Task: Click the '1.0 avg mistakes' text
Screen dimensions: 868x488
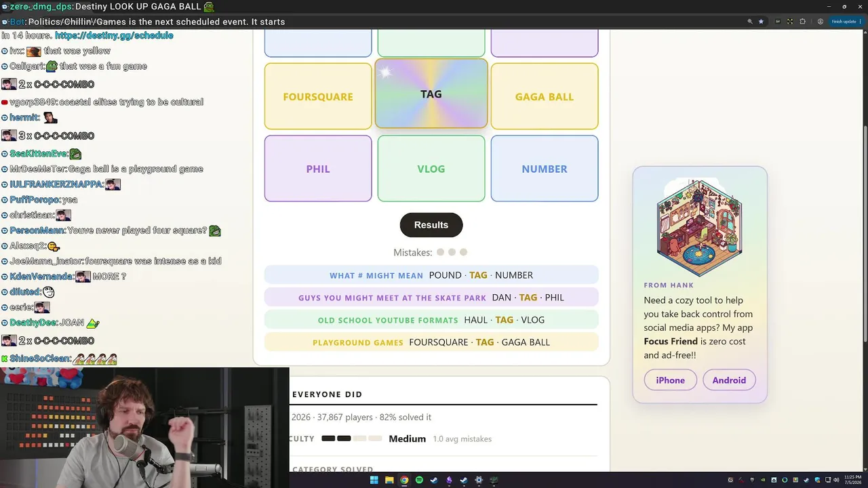Action: pos(462,439)
